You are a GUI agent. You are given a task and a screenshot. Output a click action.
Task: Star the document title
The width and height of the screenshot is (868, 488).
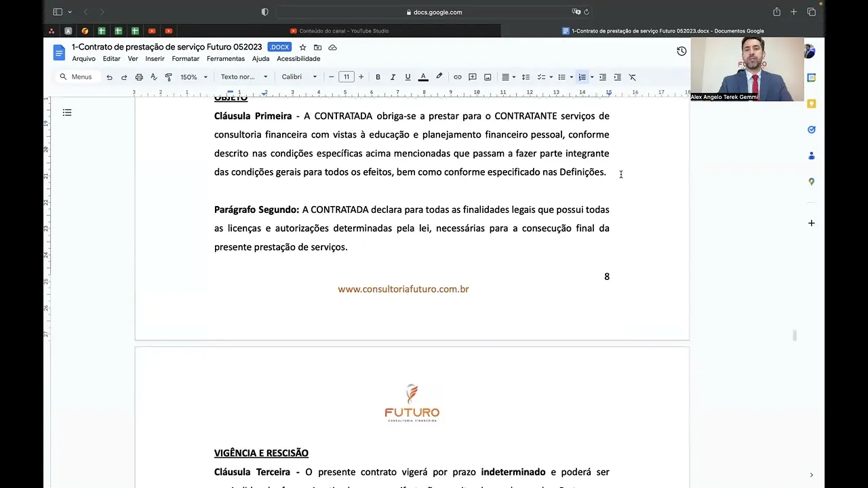coord(302,47)
